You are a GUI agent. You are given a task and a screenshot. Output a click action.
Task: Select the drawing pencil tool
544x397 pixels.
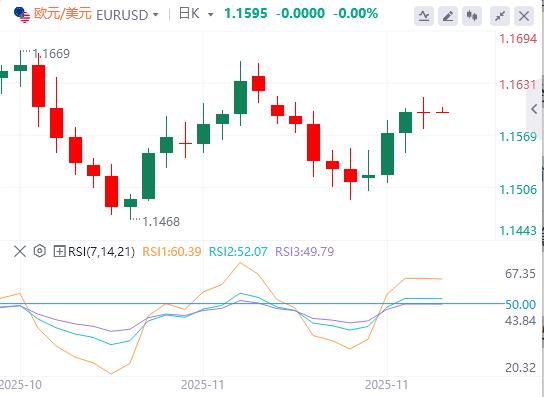[x=448, y=16]
